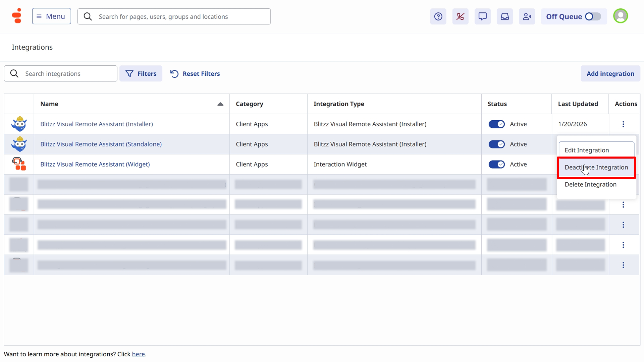Image resolution: width=644 pixels, height=362 pixels.
Task: Click Add integration button
Action: point(610,73)
